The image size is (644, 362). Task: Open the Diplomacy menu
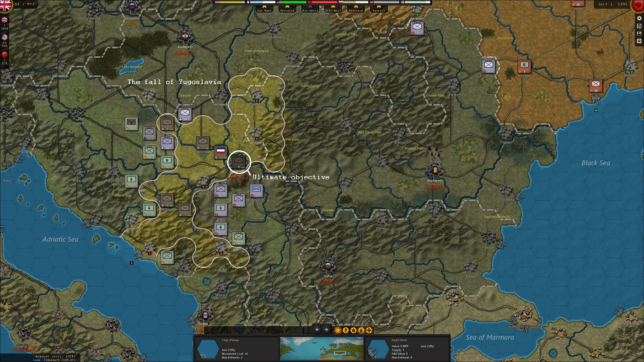point(333,10)
